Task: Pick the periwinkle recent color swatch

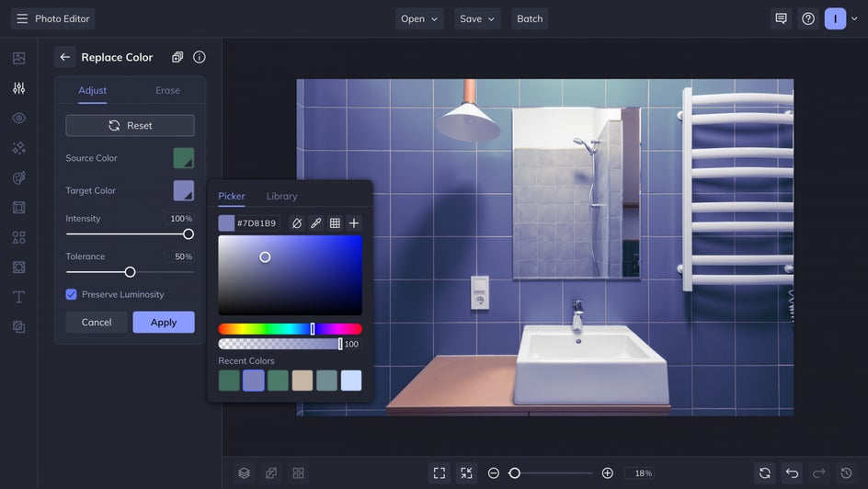Action: coord(254,381)
